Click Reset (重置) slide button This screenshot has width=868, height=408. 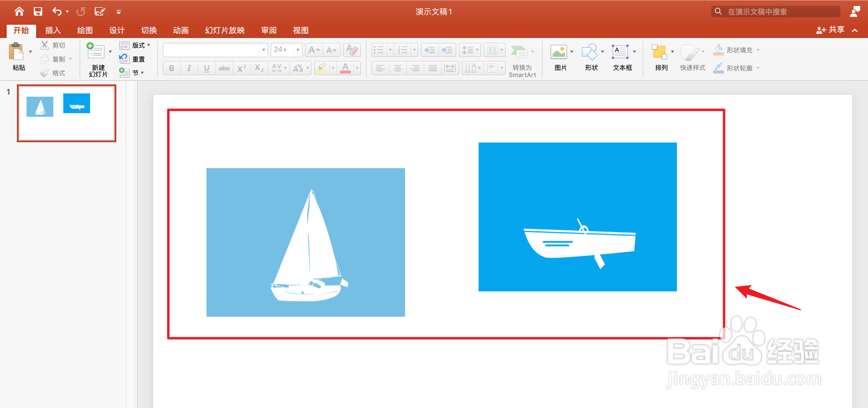[x=132, y=59]
